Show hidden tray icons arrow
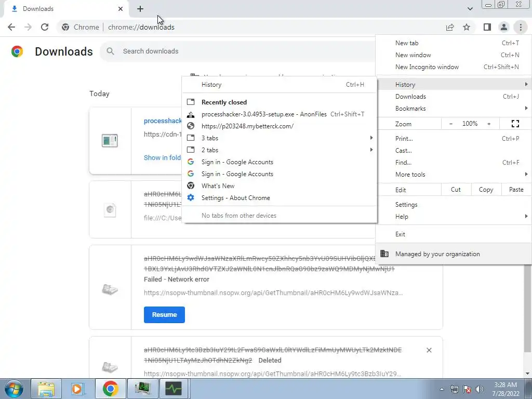The width and height of the screenshot is (532, 399). pyautogui.click(x=442, y=389)
